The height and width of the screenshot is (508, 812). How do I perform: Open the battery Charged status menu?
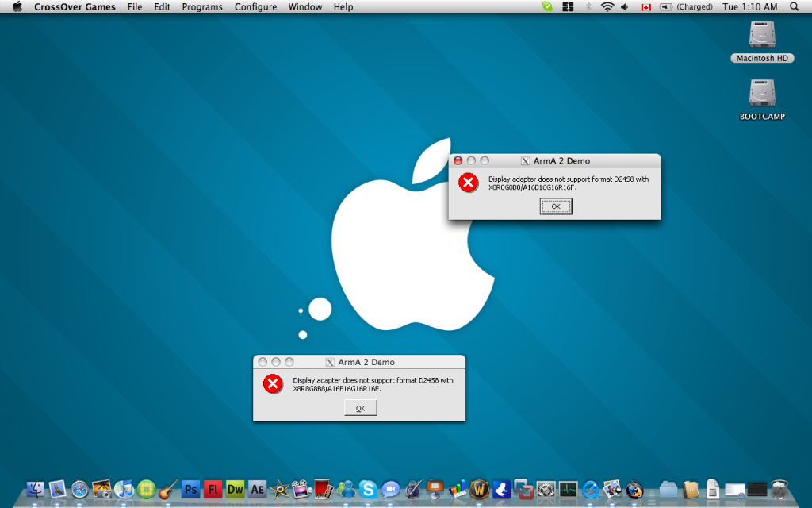click(x=686, y=6)
